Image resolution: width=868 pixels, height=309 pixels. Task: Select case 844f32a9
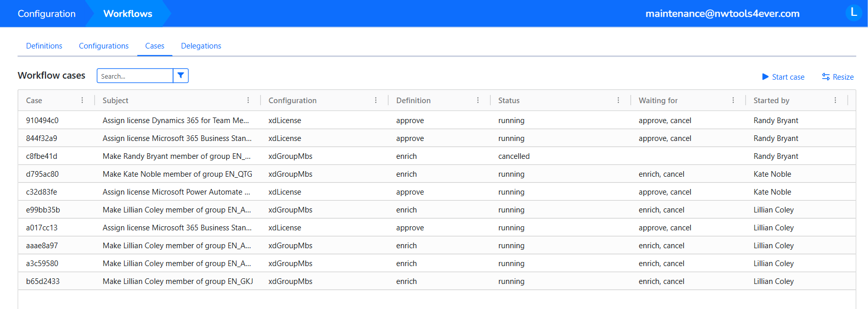pos(41,138)
